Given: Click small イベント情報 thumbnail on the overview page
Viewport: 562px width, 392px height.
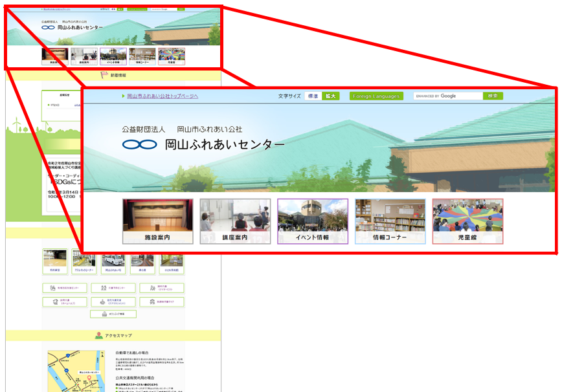Looking at the screenshot, I should point(113,56).
